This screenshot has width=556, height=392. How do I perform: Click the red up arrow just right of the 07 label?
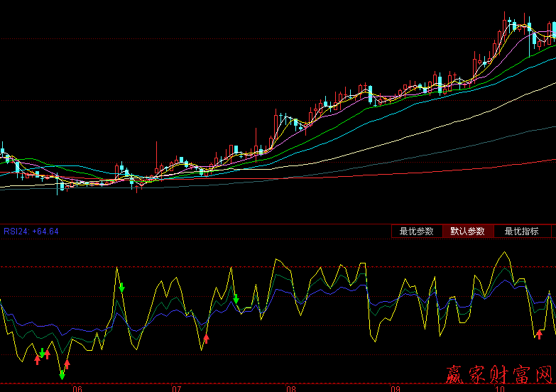tap(206, 338)
